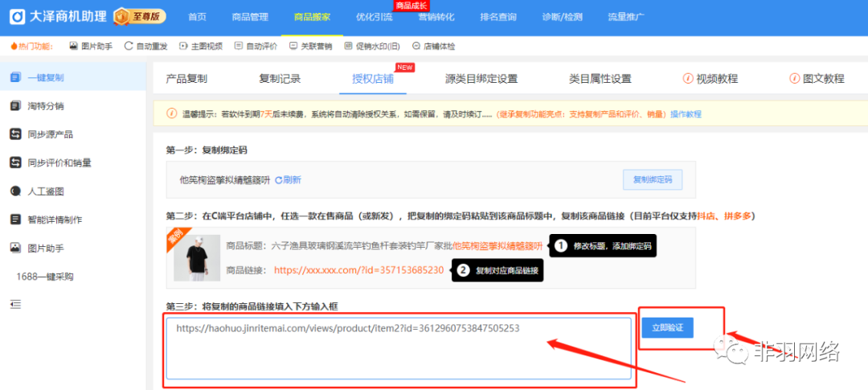The height and width of the screenshot is (390, 868).
Task: Open 关联营销 in the hot functions bar
Action: [310, 46]
